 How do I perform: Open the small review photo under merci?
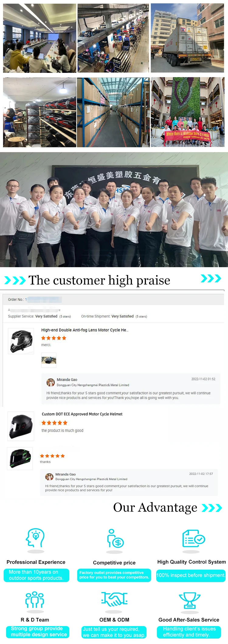pos(49,360)
